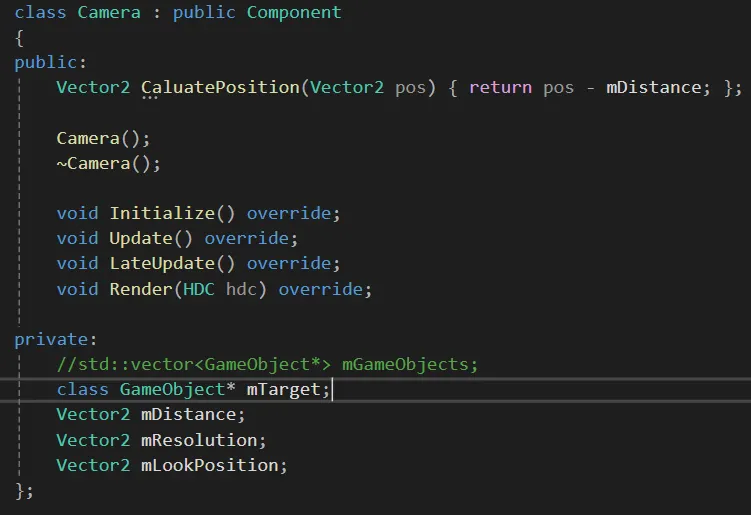Click the 'HDC' parameter type

[199, 289]
